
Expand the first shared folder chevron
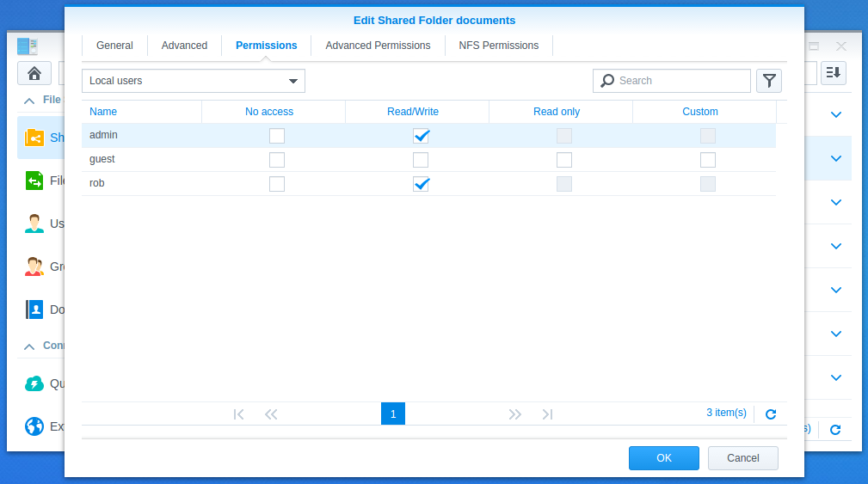(x=836, y=114)
